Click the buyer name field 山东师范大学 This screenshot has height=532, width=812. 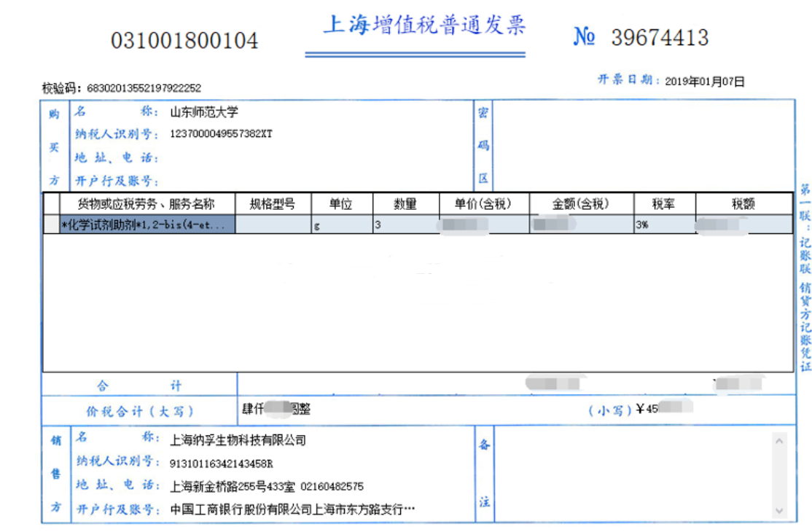click(204, 112)
